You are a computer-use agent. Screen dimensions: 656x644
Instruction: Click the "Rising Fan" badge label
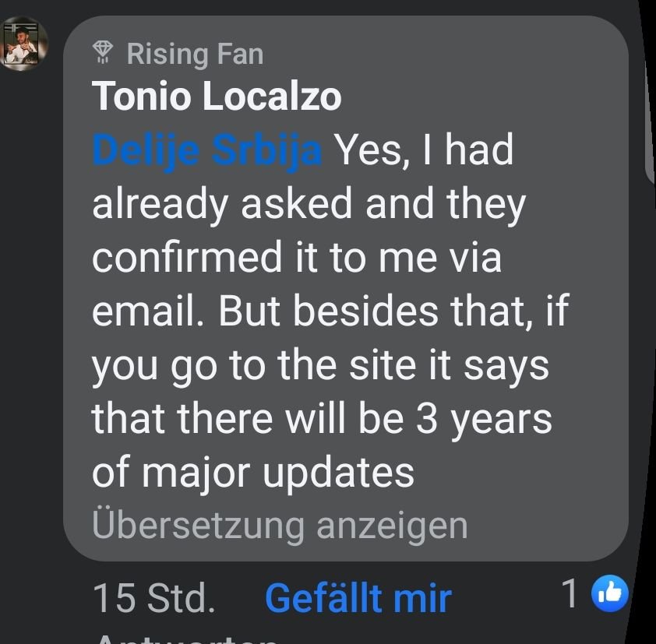pyautogui.click(x=195, y=54)
